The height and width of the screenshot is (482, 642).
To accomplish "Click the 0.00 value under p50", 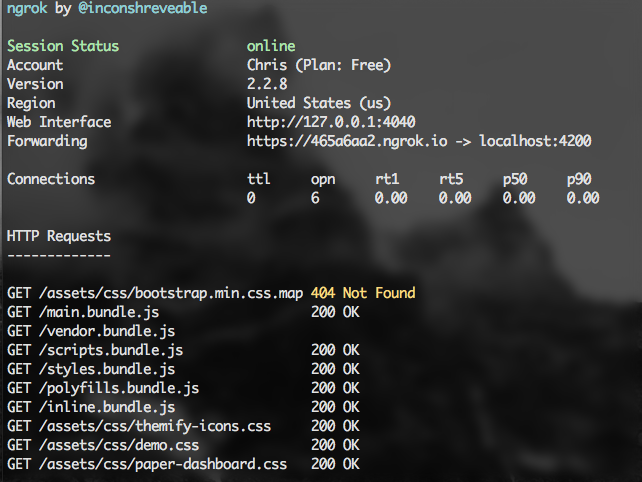I will pos(519,198).
